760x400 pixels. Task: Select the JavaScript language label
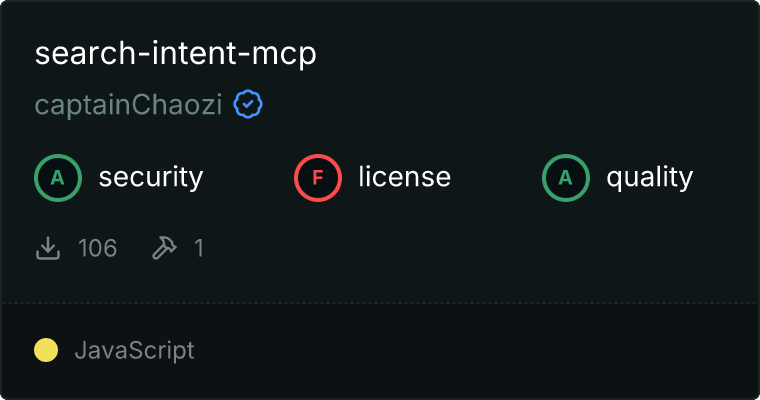click(135, 351)
